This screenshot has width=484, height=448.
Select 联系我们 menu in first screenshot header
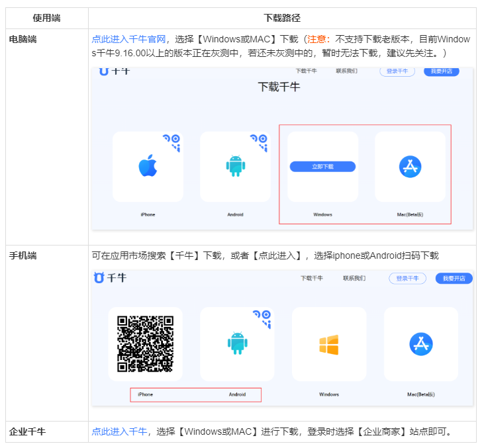[346, 71]
